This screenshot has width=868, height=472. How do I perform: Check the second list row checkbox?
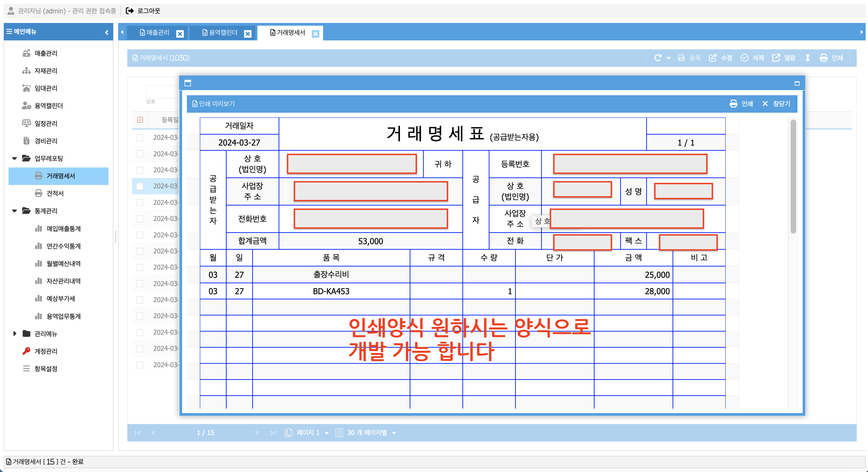140,154
